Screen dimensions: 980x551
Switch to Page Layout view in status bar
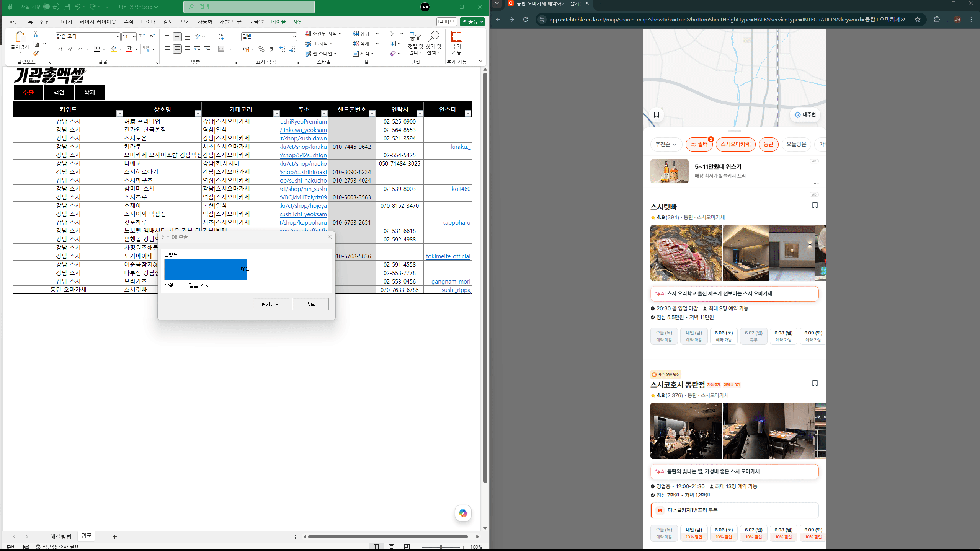392,547
